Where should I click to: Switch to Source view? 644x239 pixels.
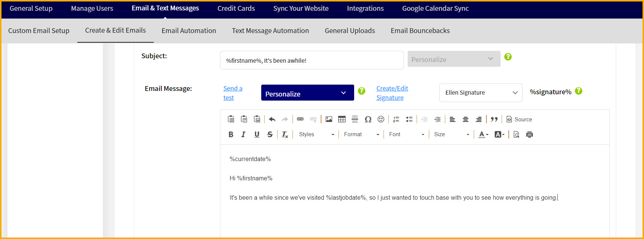pos(519,119)
